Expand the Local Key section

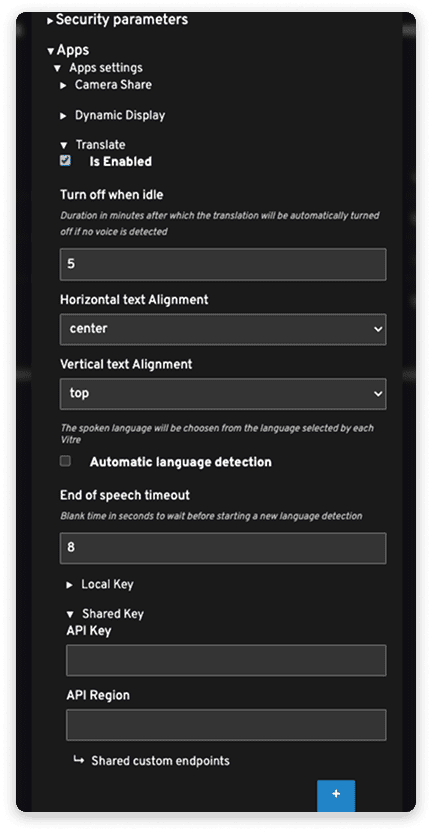point(100,584)
